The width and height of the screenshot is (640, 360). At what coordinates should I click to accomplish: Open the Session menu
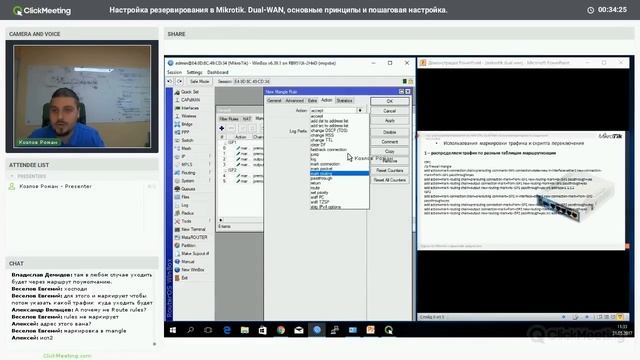point(174,72)
